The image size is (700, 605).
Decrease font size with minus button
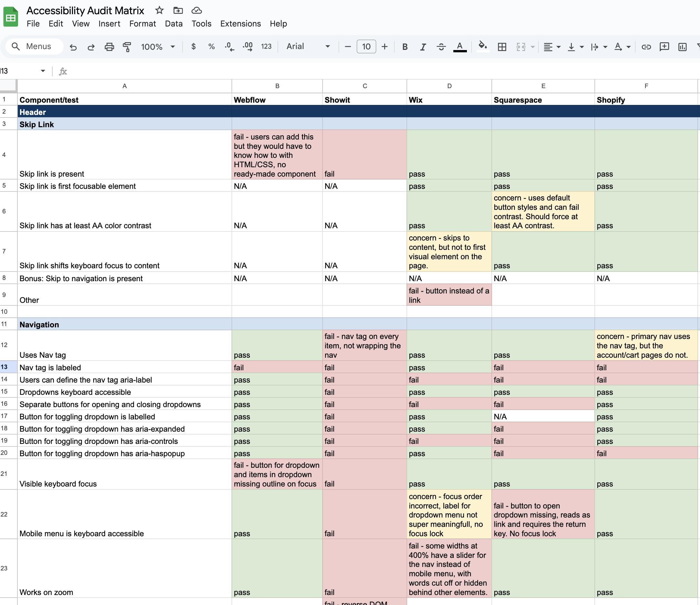point(348,46)
